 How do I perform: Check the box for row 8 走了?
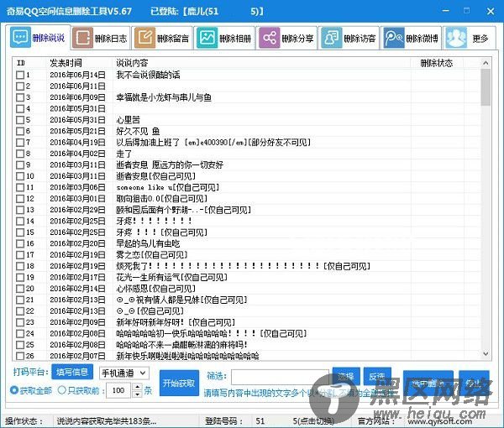(20, 154)
